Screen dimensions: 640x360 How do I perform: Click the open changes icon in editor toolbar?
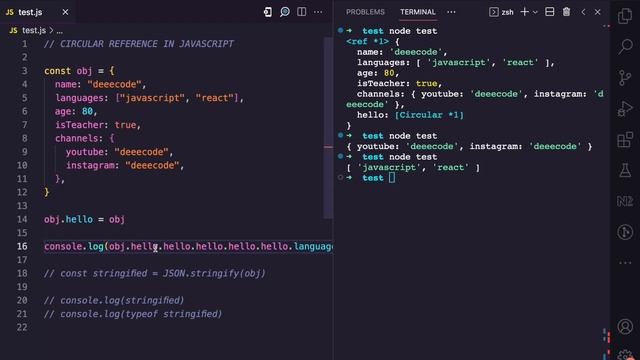point(268,12)
